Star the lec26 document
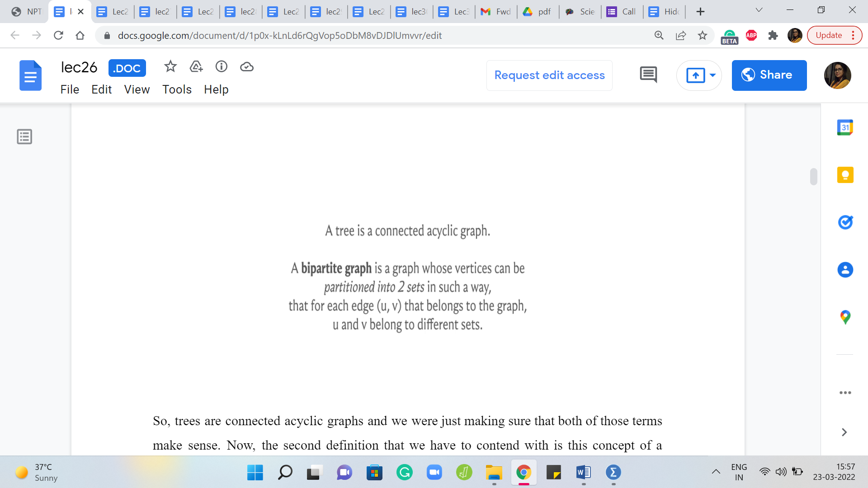Viewport: 868px width, 488px height. point(170,67)
